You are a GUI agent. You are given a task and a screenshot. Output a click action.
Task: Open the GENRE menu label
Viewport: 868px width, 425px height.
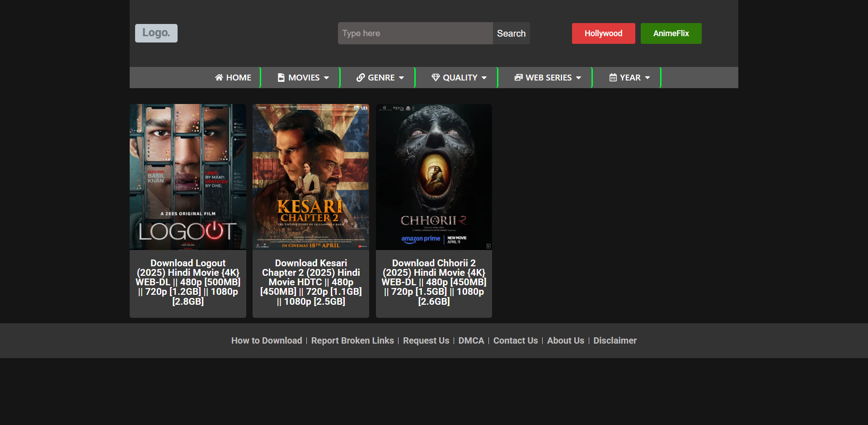[x=381, y=77]
